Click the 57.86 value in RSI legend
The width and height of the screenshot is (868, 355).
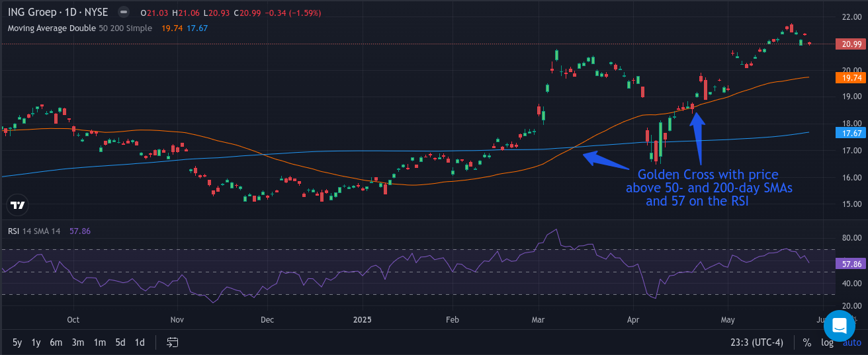pyautogui.click(x=80, y=231)
